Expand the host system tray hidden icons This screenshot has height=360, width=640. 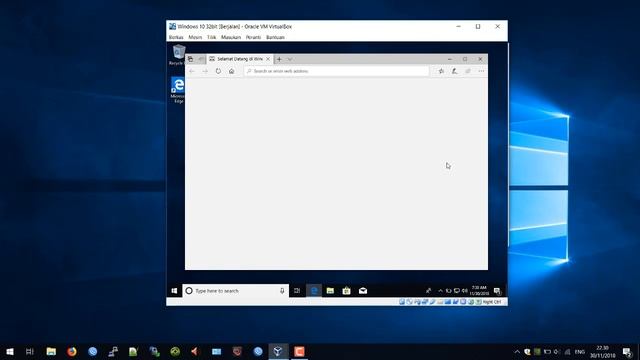(517, 351)
